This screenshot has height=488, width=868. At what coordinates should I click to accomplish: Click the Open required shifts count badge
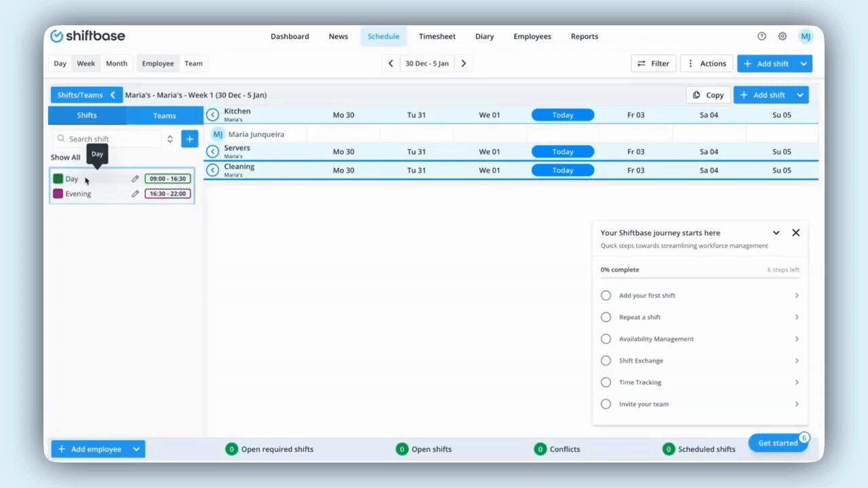click(x=231, y=449)
